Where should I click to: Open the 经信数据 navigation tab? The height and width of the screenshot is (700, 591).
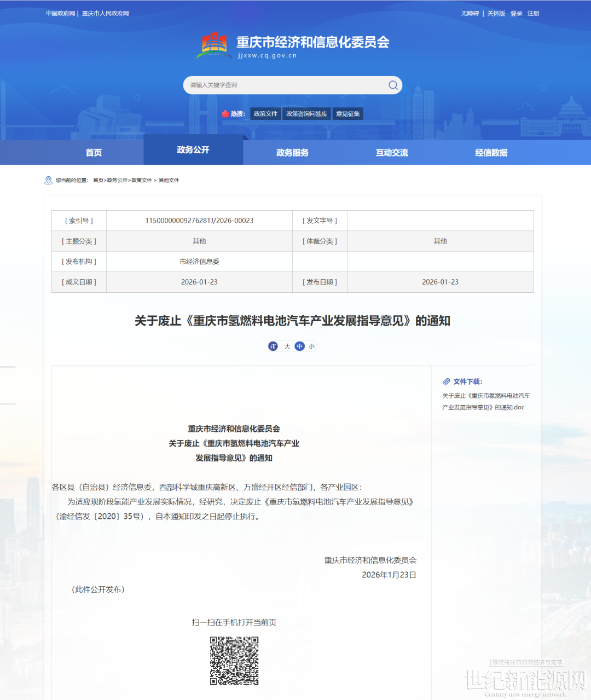[491, 153]
